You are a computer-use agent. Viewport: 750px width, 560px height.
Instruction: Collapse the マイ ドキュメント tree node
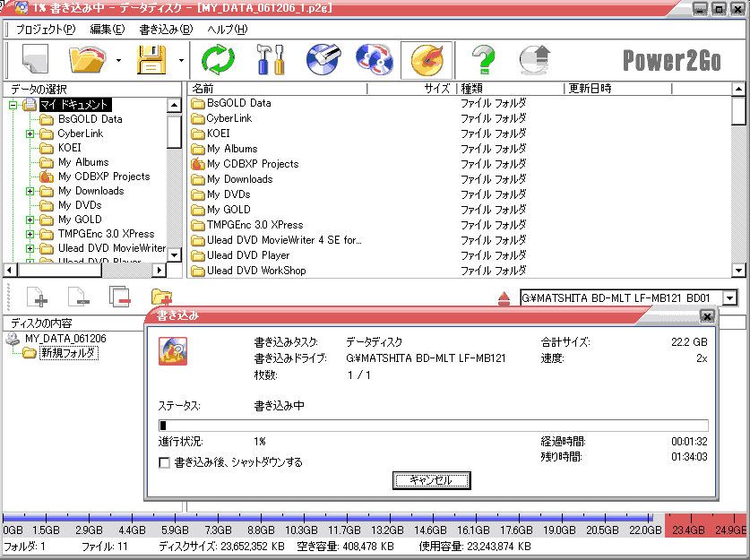(x=13, y=105)
